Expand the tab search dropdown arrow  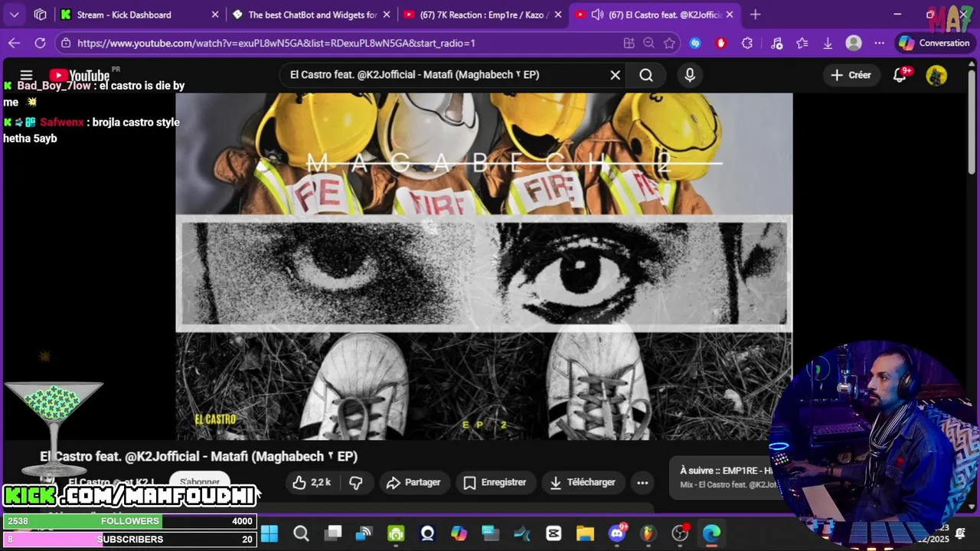15,15
